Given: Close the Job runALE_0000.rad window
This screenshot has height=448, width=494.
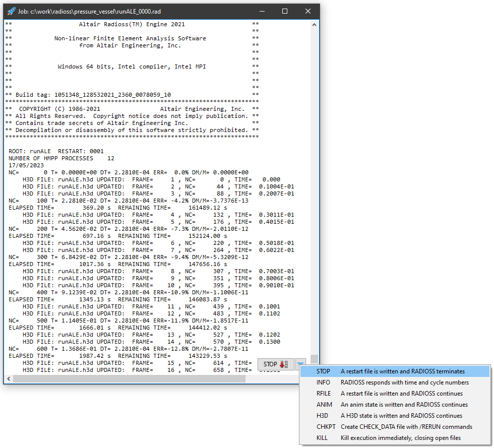Looking at the screenshot, I should click(x=308, y=12).
